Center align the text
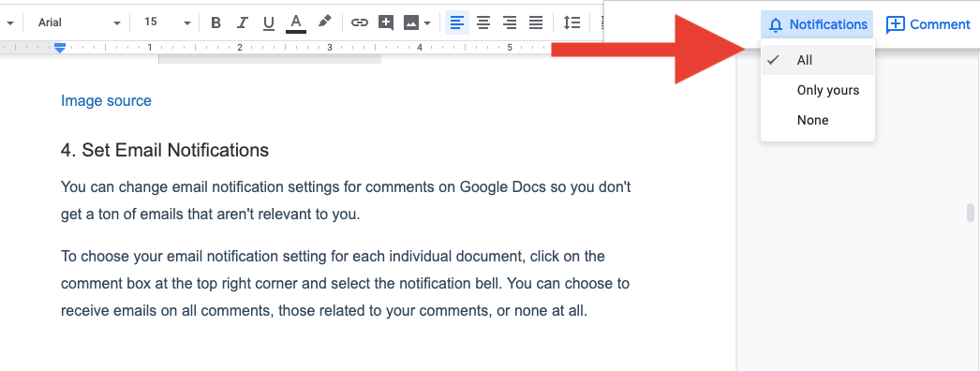980x371 pixels. pos(483,23)
